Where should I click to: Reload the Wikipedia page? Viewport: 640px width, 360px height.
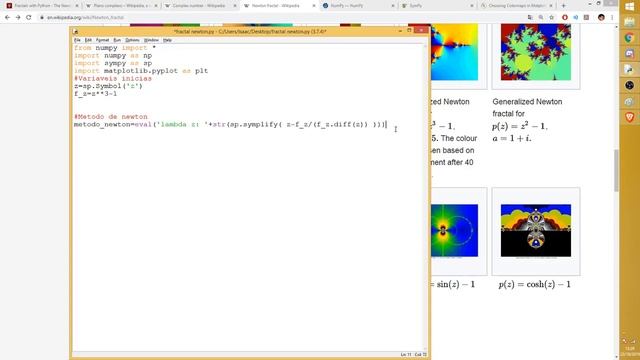[x=29, y=18]
